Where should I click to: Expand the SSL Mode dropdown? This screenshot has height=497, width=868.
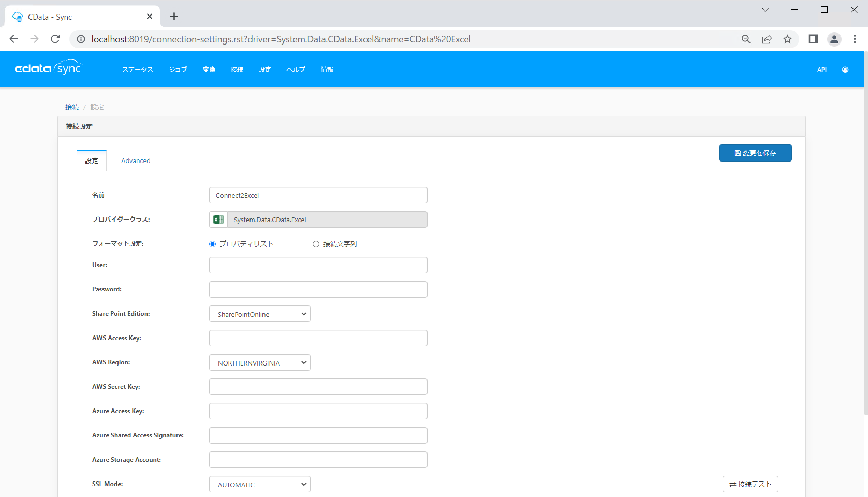[x=260, y=484]
